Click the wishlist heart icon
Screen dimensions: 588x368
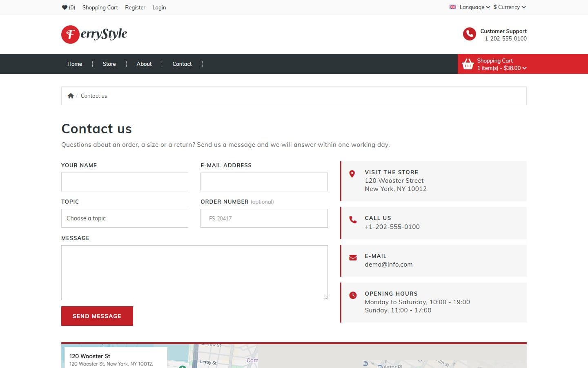[x=65, y=7]
